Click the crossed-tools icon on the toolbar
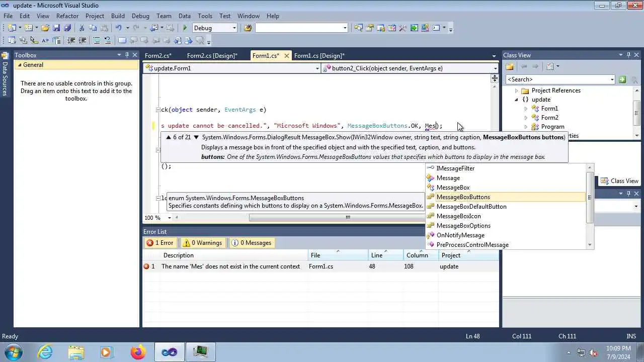This screenshot has height=362, width=644. point(403,28)
